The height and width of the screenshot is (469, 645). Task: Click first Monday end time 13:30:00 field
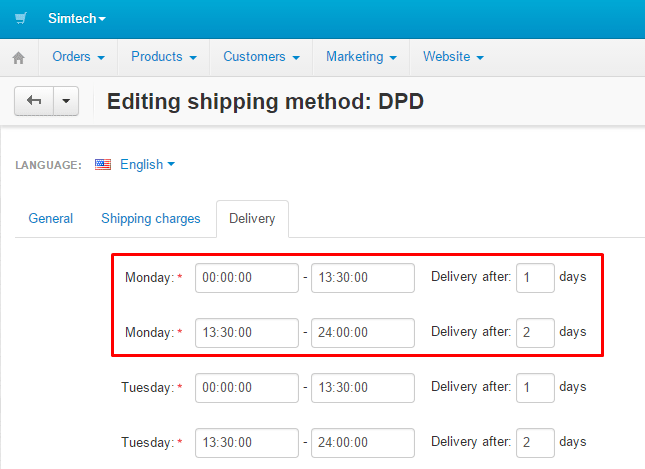(363, 278)
